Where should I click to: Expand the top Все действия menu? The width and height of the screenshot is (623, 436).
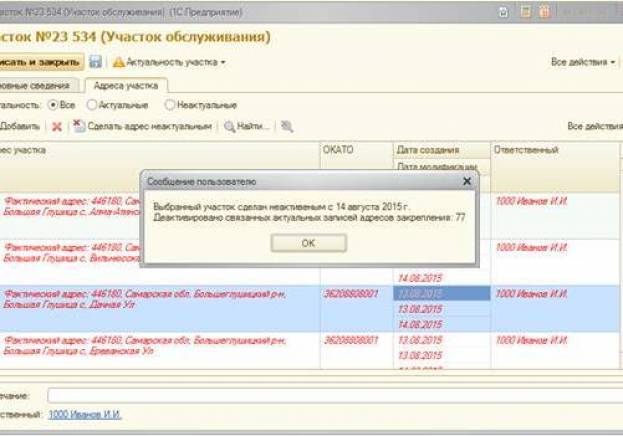(583, 62)
